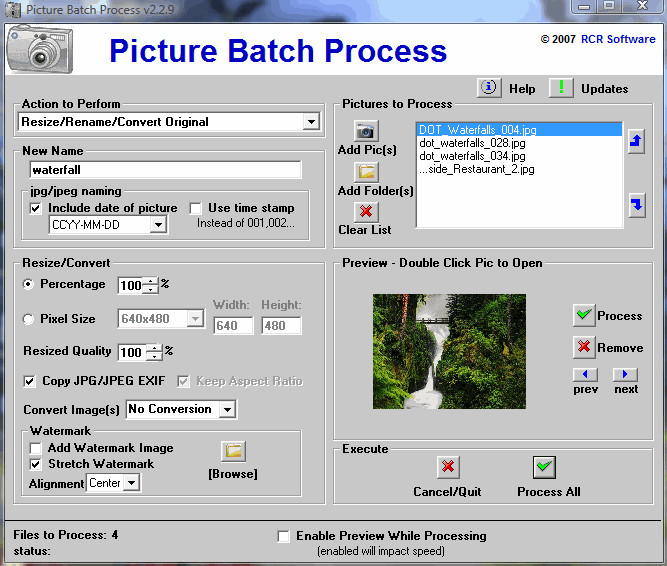
Task: Click the Add Folder(s) label
Action: 376,191
